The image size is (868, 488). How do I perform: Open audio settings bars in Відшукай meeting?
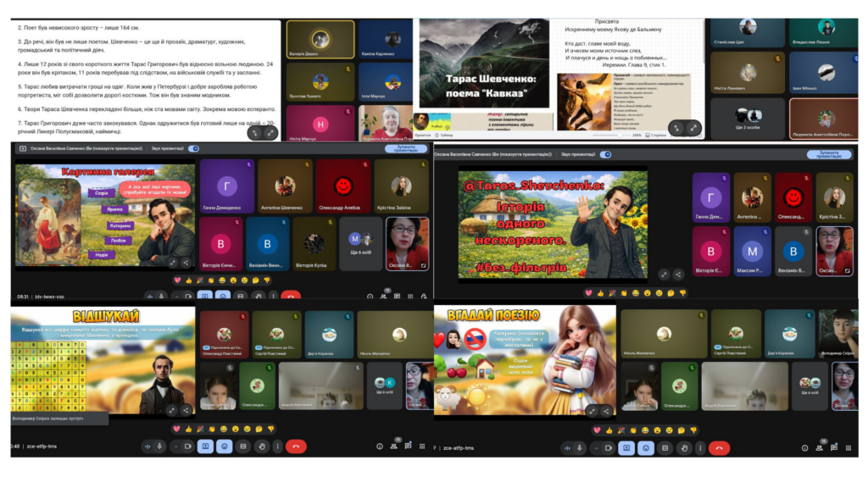(x=147, y=446)
